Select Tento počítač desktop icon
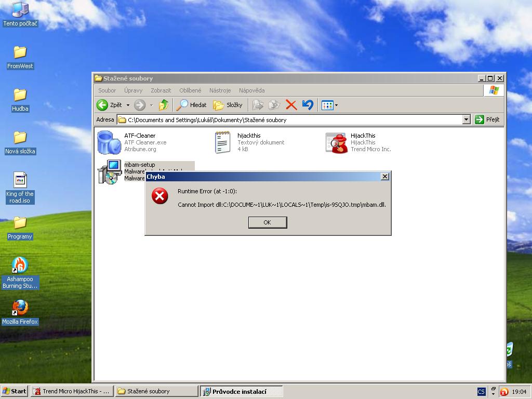Image resolution: width=532 pixels, height=399 pixels. (20, 14)
